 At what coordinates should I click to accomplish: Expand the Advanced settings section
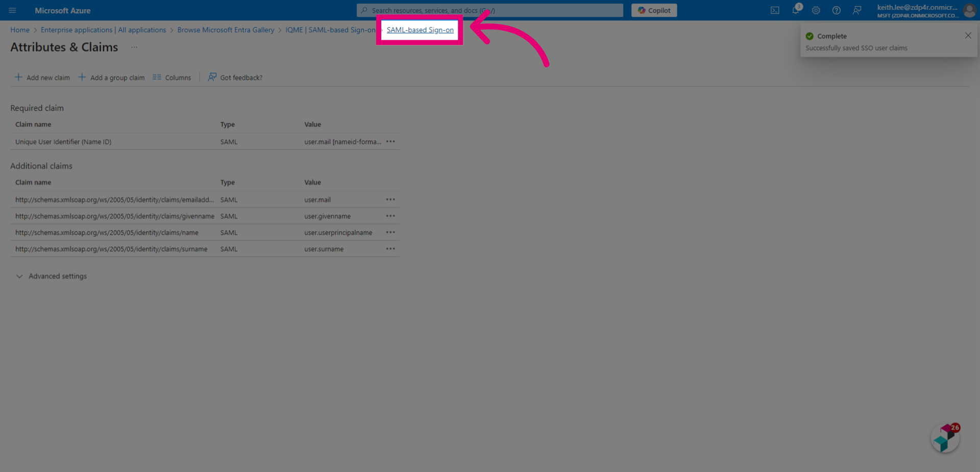tap(52, 276)
